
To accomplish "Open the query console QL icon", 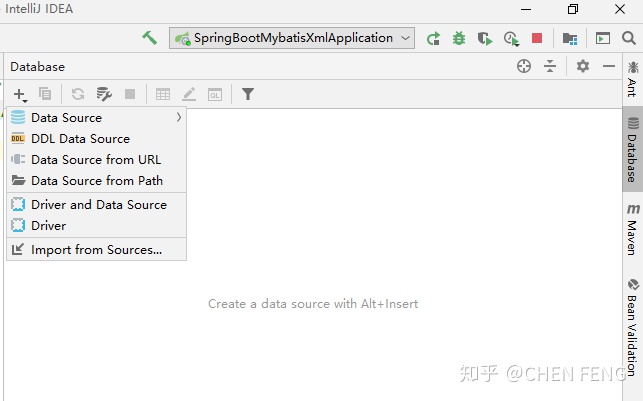I will 215,94.
